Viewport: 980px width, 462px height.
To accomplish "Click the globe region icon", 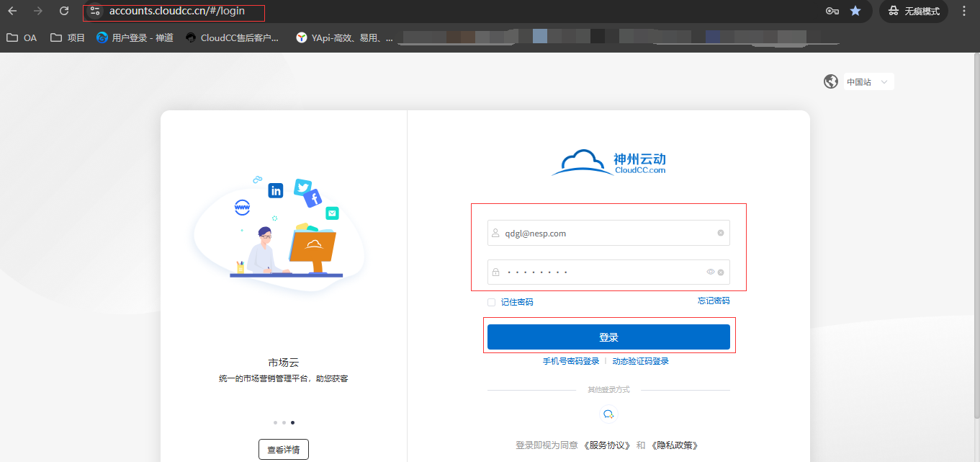I will pyautogui.click(x=831, y=81).
